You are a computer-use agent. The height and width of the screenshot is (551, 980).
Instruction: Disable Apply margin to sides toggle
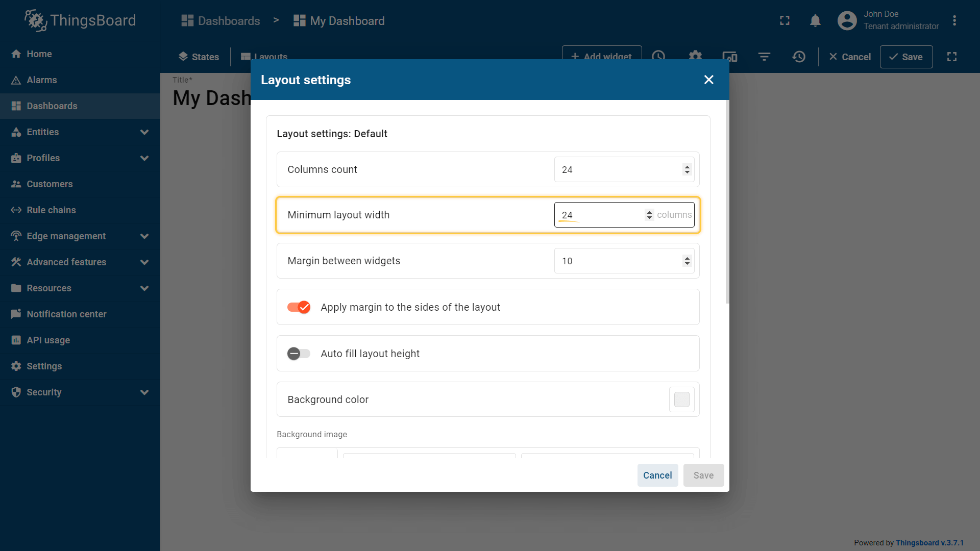tap(299, 307)
